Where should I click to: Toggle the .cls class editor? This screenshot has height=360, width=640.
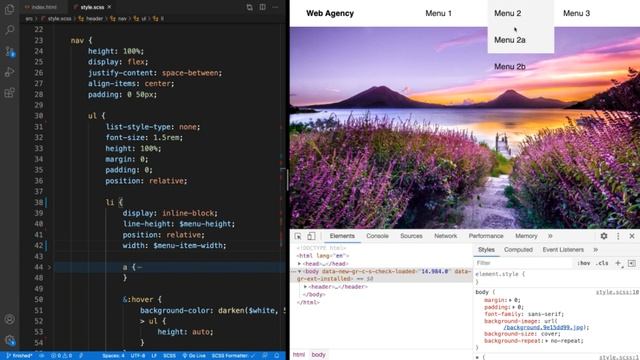point(602,263)
